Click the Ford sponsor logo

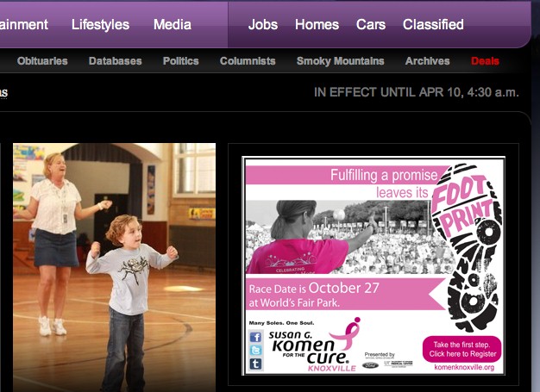point(369,364)
